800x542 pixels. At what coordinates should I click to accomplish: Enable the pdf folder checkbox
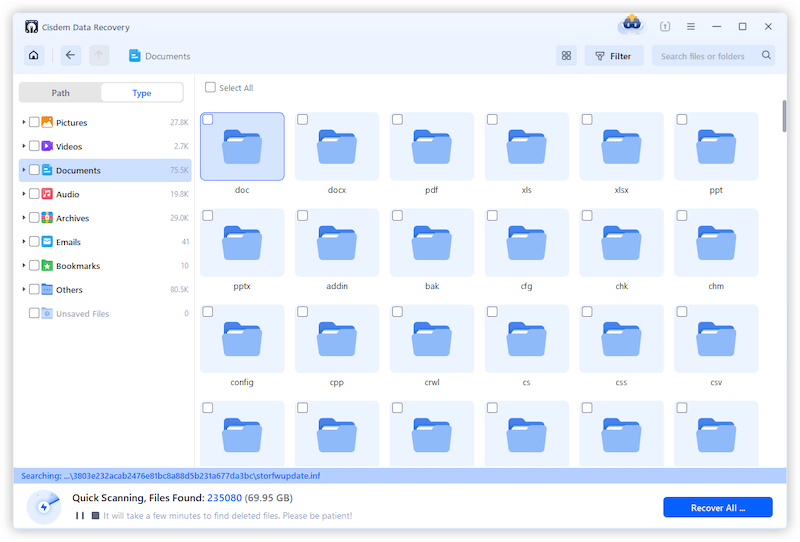pyautogui.click(x=397, y=120)
